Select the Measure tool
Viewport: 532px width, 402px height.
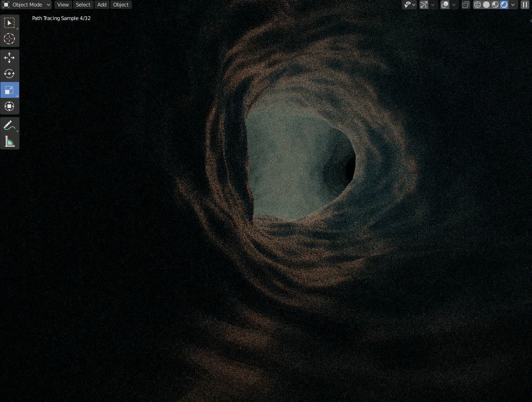click(x=9, y=141)
